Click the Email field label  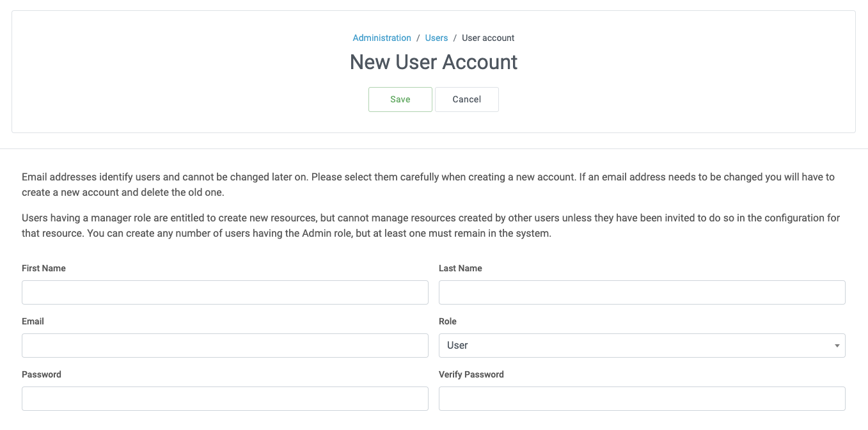pos(33,321)
